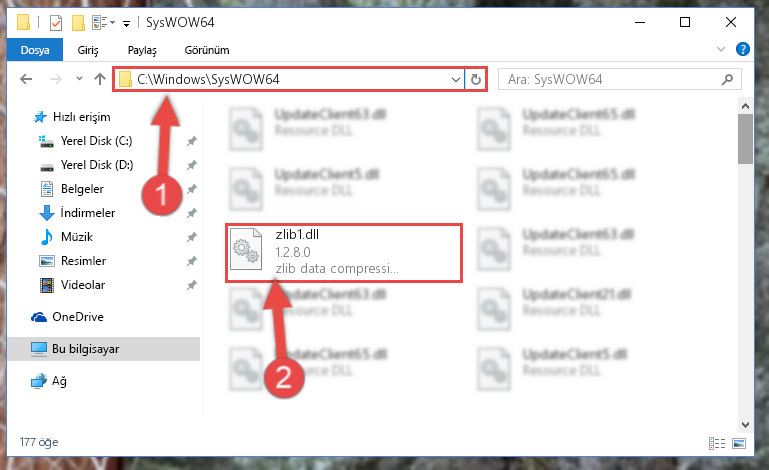Click the vertical scrollbar thumb
Viewport: 769px width, 470px height.
click(x=745, y=139)
